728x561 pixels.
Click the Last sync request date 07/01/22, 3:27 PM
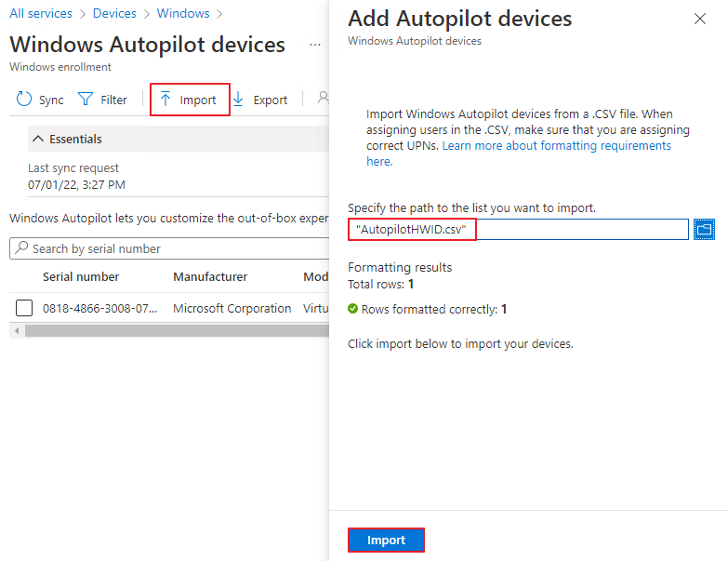[76, 185]
